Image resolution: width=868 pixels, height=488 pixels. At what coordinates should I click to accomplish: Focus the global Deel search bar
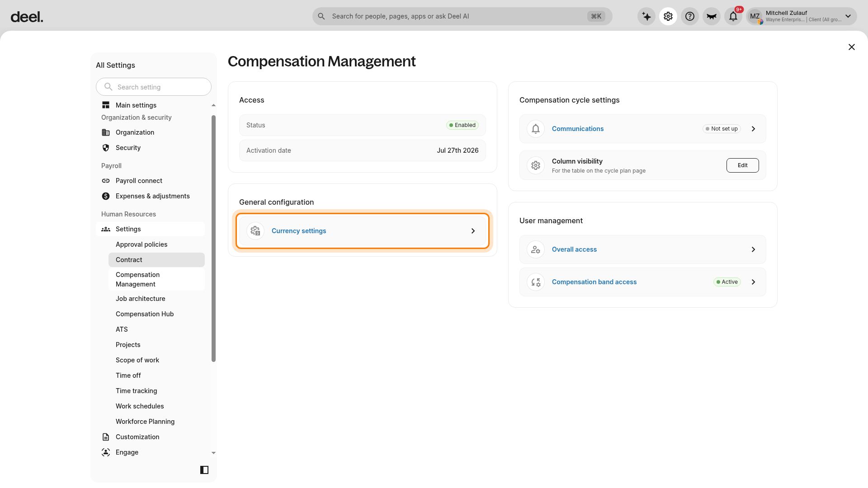(462, 16)
